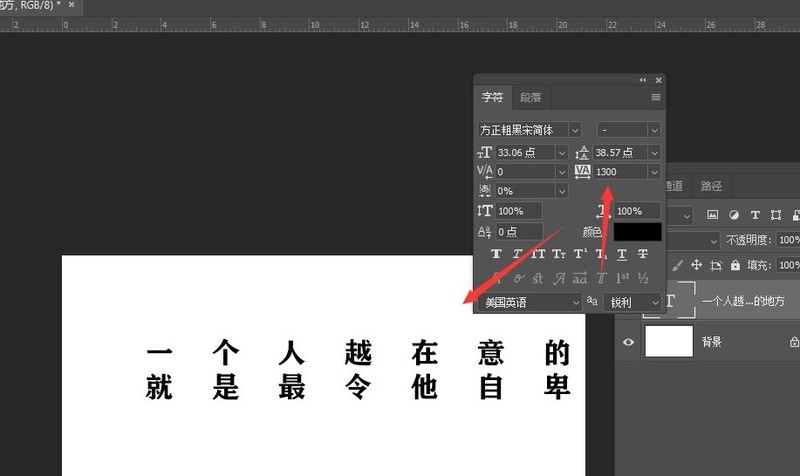Viewport: 800px width, 476px height.
Task: Switch to the 段落 tab
Action: tap(530, 98)
